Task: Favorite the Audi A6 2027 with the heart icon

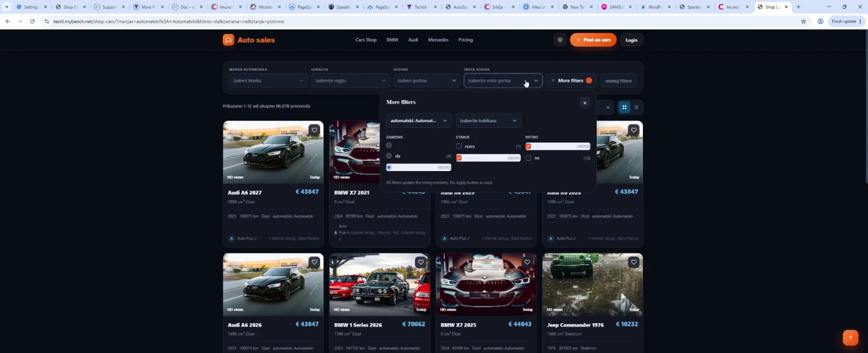Action: (x=314, y=130)
